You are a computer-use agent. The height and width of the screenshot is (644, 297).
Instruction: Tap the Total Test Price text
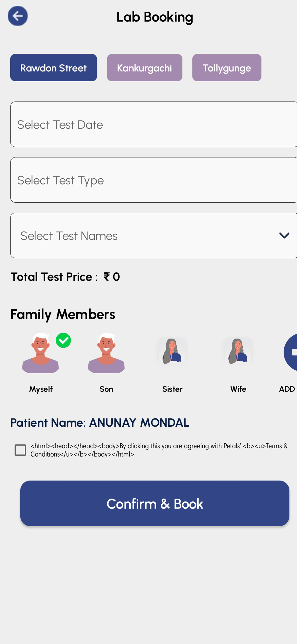click(x=65, y=277)
